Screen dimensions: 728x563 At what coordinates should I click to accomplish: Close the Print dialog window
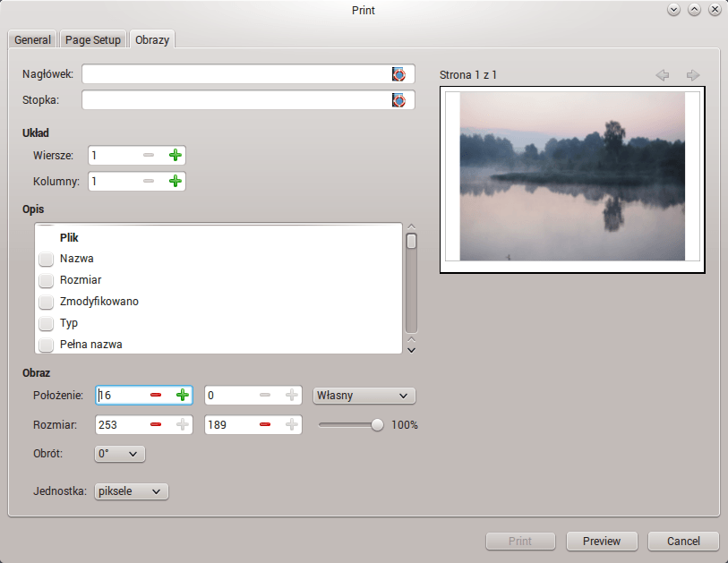click(x=715, y=10)
